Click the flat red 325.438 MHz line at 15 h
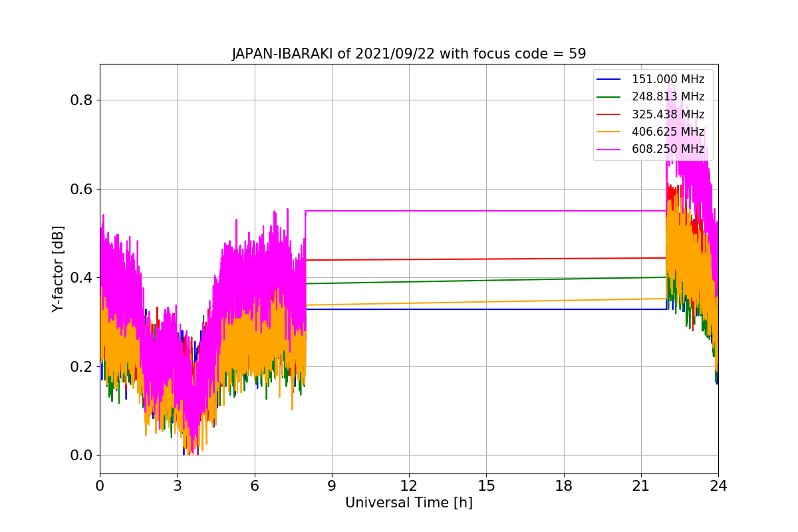Screen dimensions: 798x532 pyautogui.click(x=486, y=259)
